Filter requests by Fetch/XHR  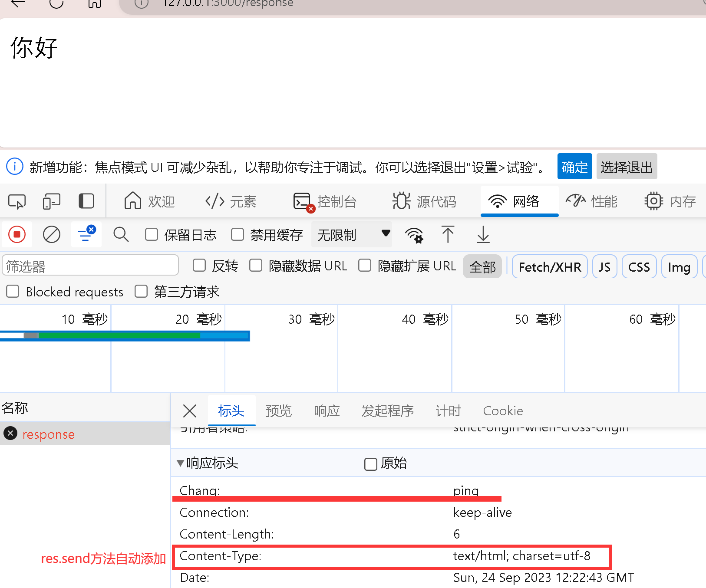click(550, 266)
